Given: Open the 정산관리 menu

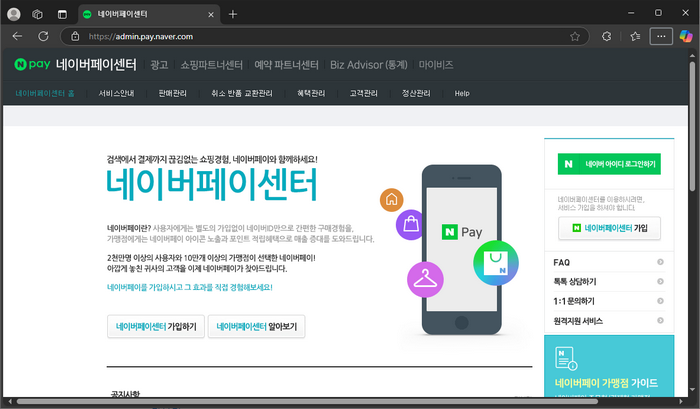Looking at the screenshot, I should (415, 93).
